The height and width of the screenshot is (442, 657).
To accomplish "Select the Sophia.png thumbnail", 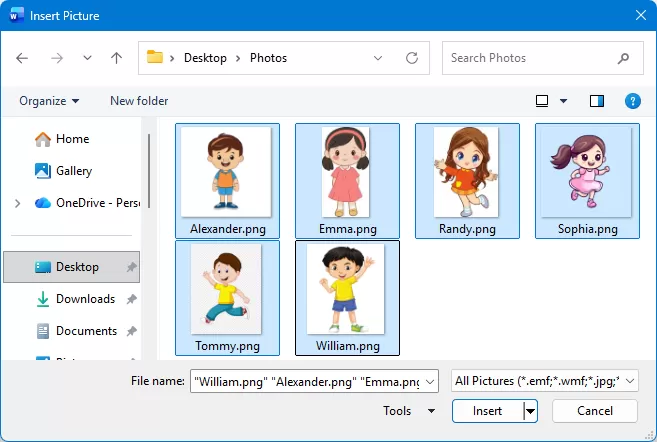I will point(586,172).
